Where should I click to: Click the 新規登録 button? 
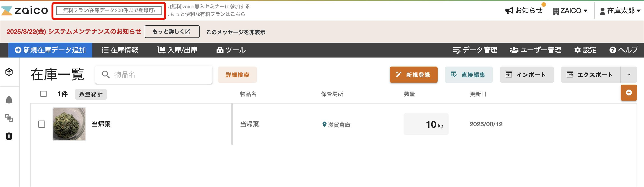point(413,75)
